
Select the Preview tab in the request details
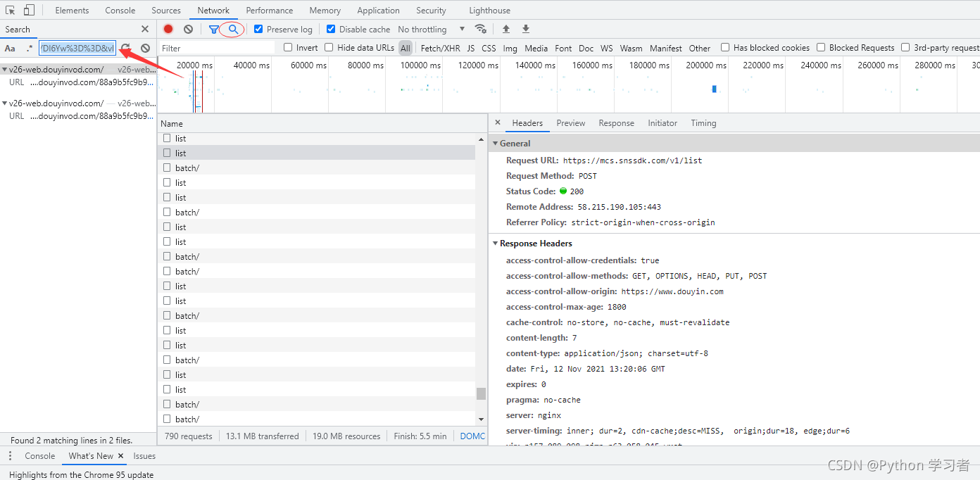[570, 122]
